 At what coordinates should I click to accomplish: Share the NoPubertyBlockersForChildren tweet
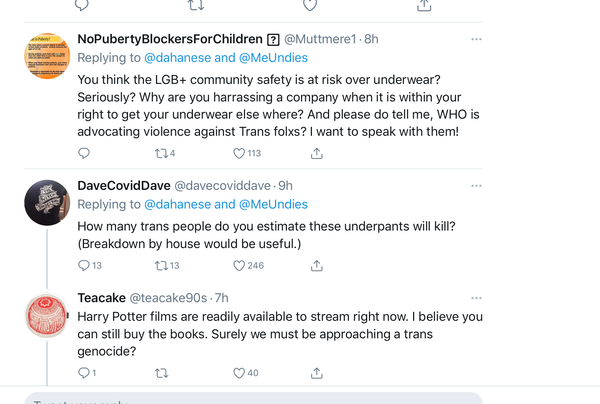[317, 153]
